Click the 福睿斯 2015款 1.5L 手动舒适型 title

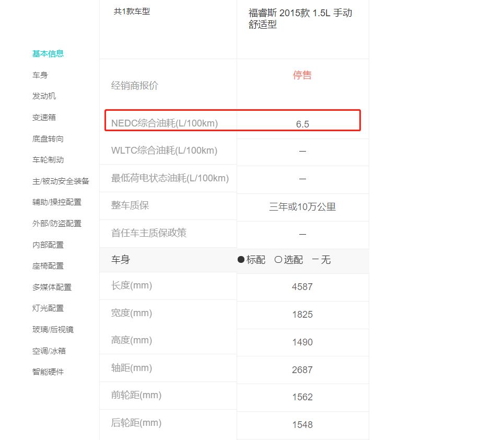[300, 19]
